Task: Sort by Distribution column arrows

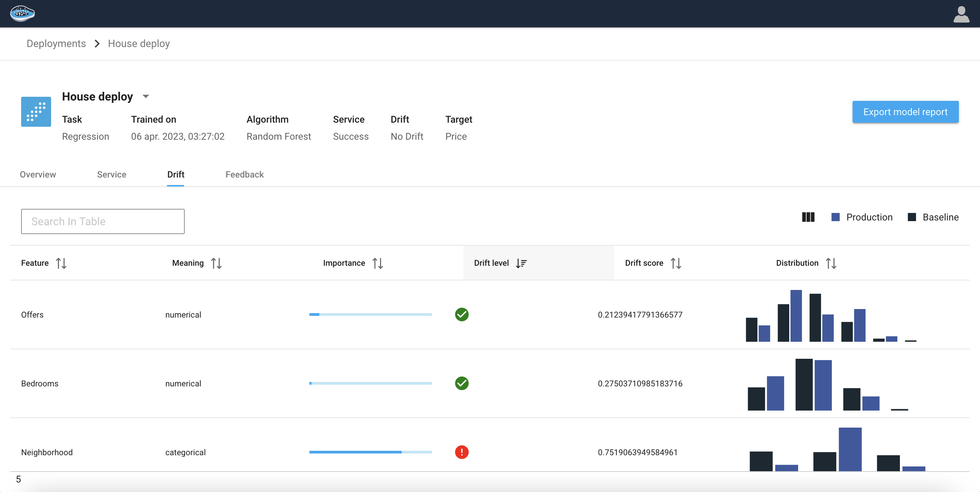Action: 831,263
